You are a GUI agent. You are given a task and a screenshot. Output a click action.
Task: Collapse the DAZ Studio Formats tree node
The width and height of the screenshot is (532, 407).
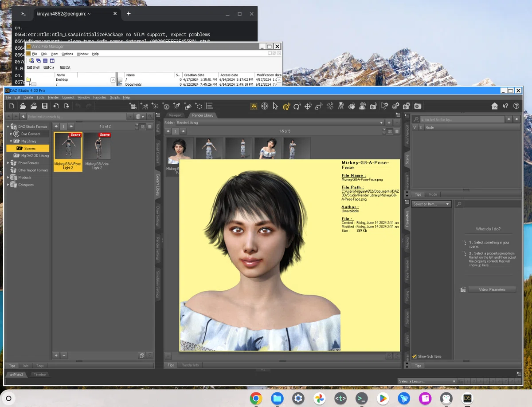click(x=8, y=127)
